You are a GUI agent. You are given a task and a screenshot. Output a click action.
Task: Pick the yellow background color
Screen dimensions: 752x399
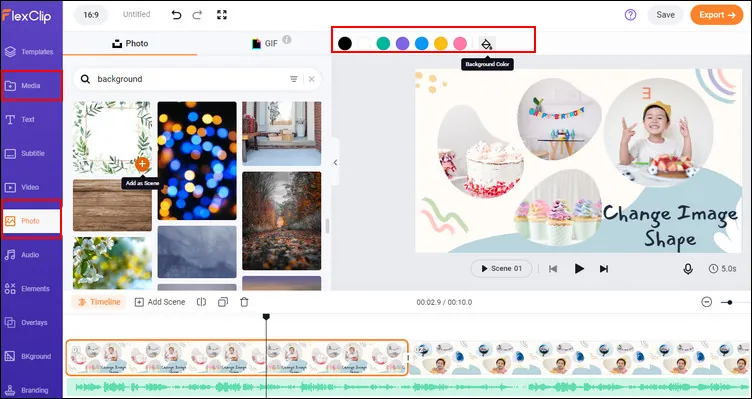(x=441, y=44)
